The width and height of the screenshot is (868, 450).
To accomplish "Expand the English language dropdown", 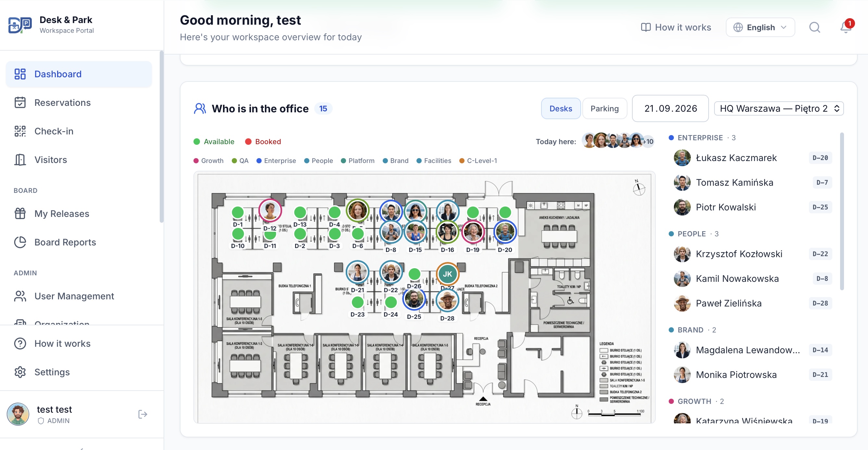I will pos(761,27).
